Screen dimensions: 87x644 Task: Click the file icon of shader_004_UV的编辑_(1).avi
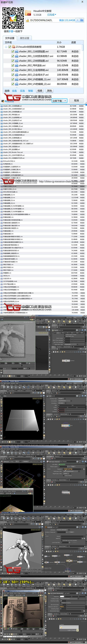[x=17, y=79]
